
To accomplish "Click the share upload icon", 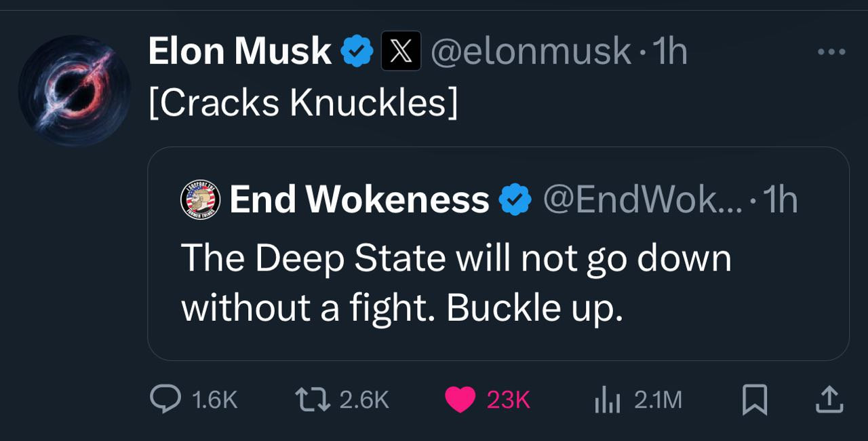I will pos(828,399).
